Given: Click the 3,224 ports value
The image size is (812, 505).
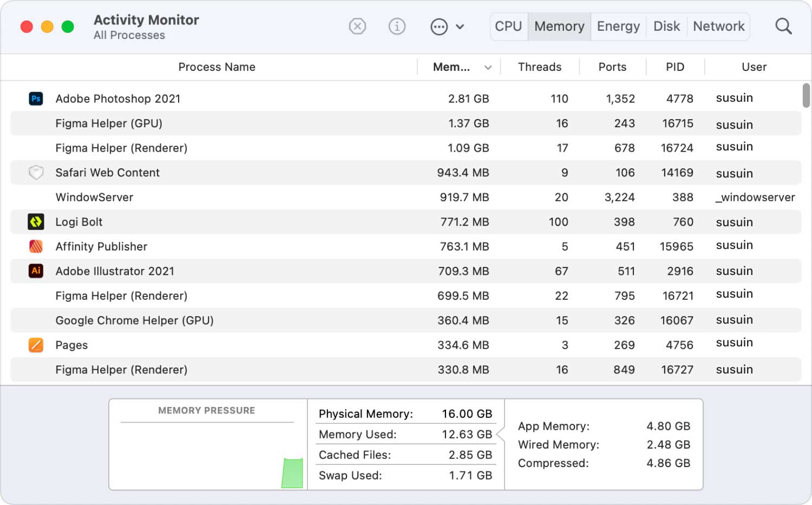Looking at the screenshot, I should click(619, 198).
